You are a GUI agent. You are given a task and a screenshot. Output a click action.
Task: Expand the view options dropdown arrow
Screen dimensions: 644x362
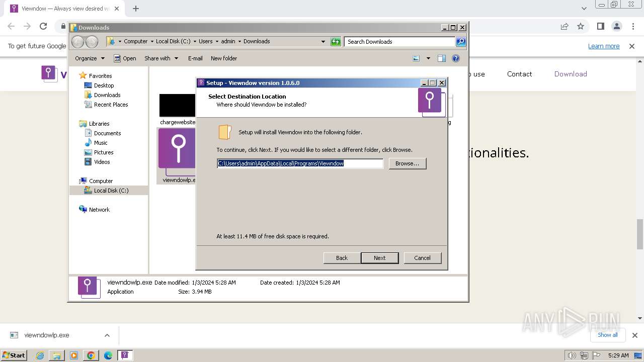click(x=428, y=58)
